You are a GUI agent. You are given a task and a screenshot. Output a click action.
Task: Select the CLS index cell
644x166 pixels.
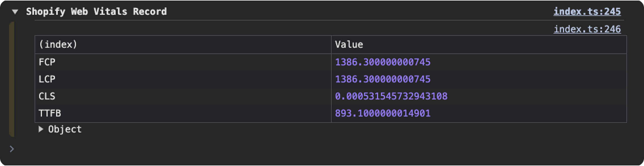[x=47, y=96]
